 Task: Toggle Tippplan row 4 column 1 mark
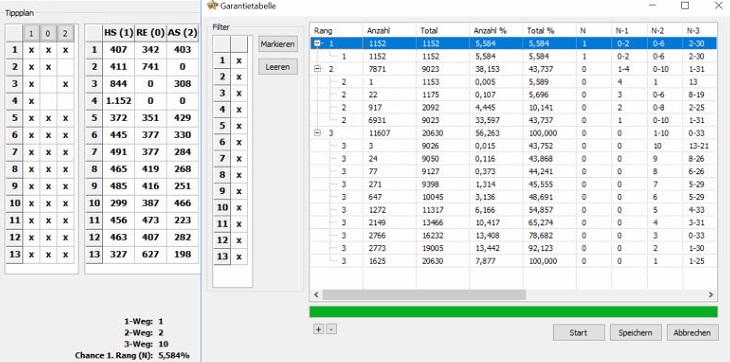31,101
